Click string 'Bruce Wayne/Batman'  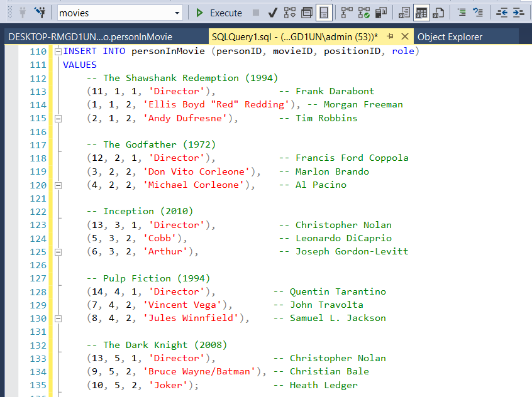[x=199, y=372]
